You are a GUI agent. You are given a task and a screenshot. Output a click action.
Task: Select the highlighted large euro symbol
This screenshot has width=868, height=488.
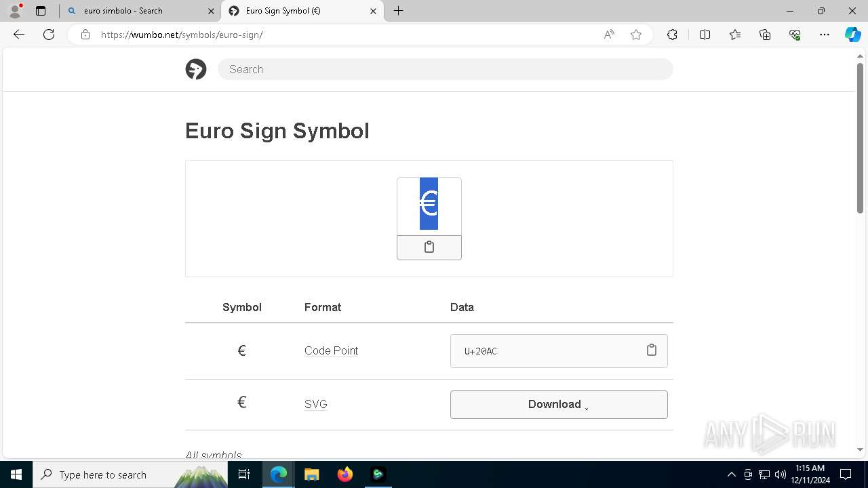(429, 203)
